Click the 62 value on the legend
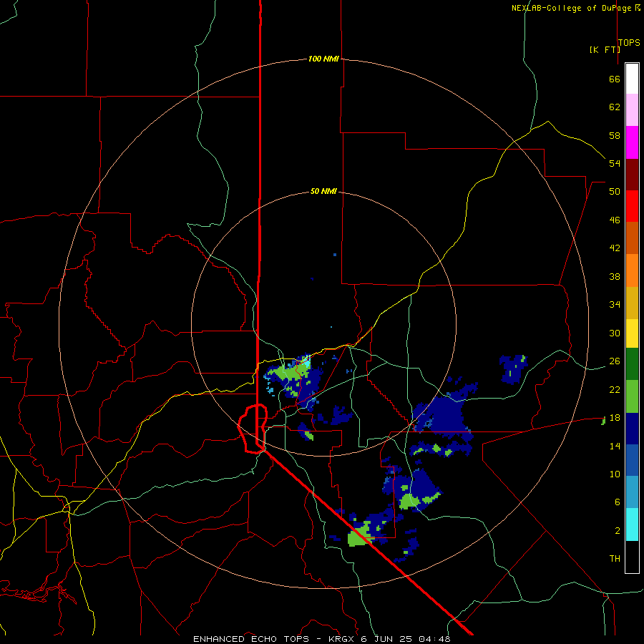Image resolution: width=644 pixels, height=644 pixels. 615,107
